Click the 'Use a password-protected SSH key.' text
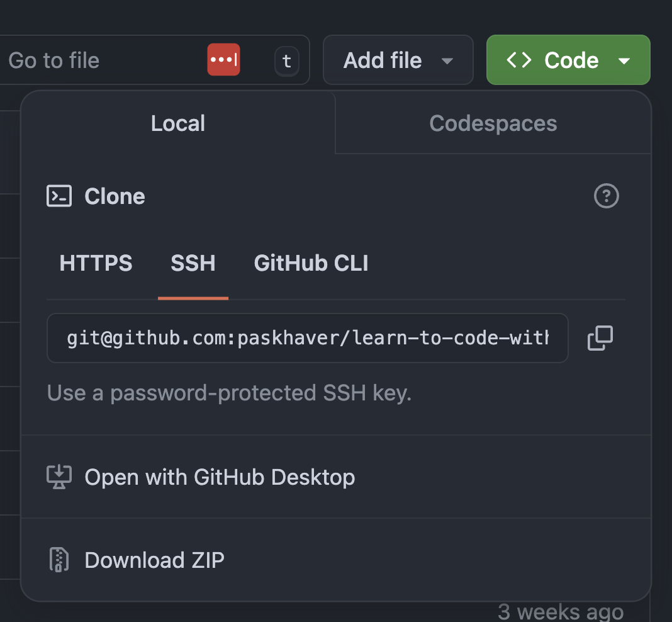Screen dimensions: 672x622 229,393
